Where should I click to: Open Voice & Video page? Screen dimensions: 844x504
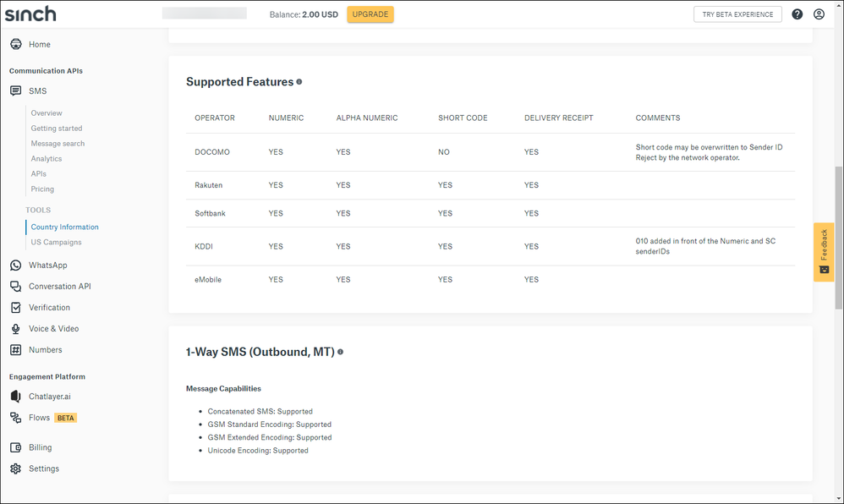tap(54, 328)
